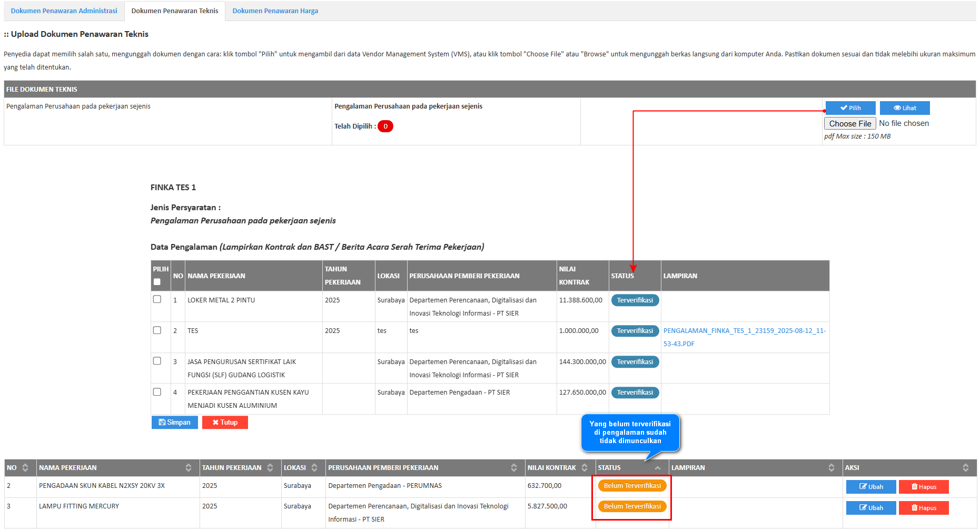Screen dimensions: 980x529
Task: Click the Lihat button with eye icon
Action: [904, 108]
